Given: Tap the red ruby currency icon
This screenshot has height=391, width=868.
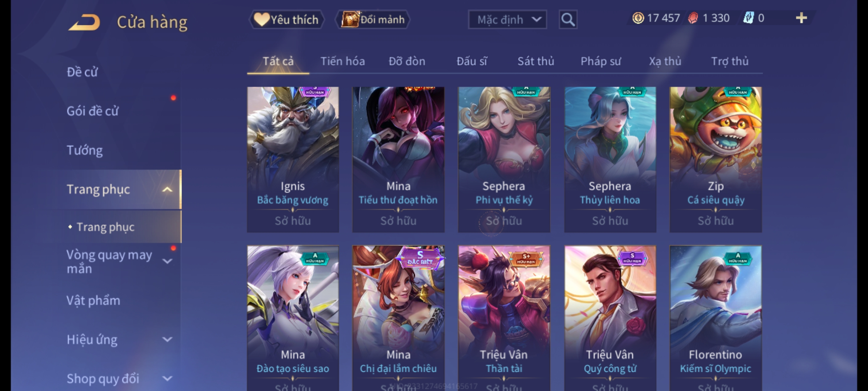Looking at the screenshot, I should click(693, 18).
